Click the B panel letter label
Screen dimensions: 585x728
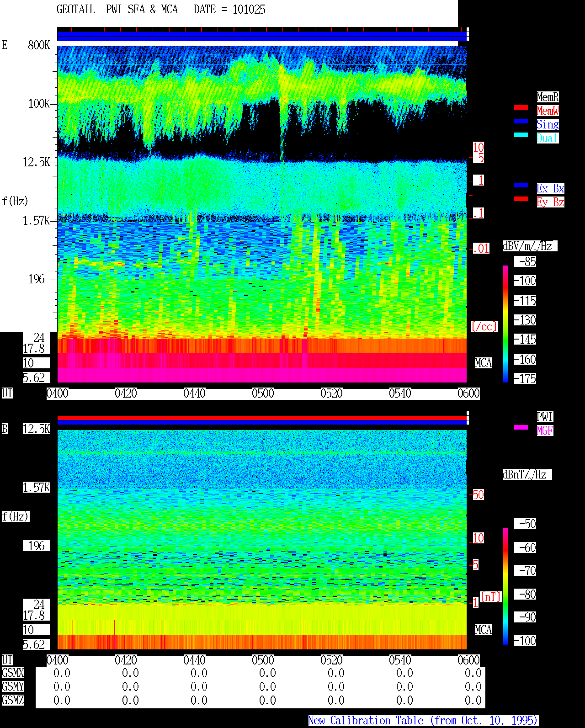(5, 429)
